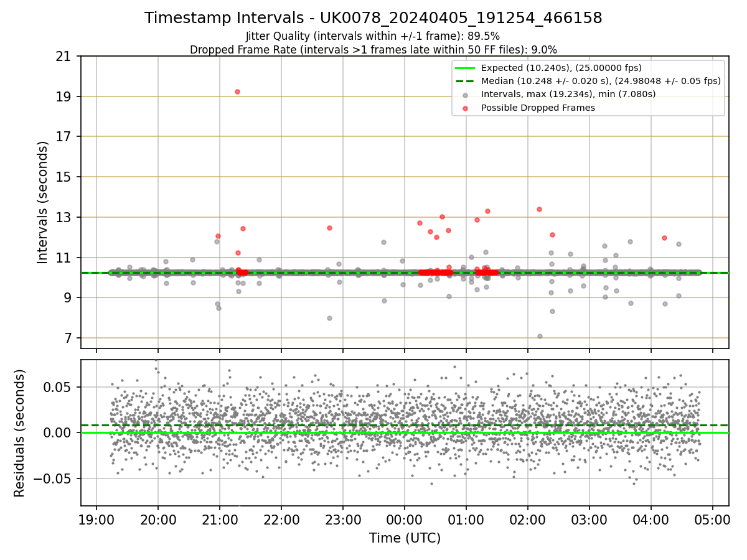Viewport: 747px width, 560px height.
Task: Click the 13 interval axis tick label
Action: [x=63, y=217]
